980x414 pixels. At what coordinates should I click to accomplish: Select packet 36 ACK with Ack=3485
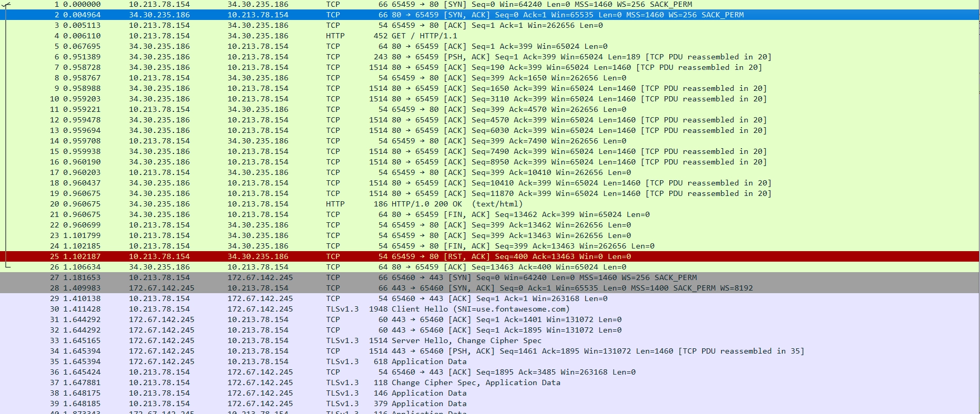click(490, 372)
